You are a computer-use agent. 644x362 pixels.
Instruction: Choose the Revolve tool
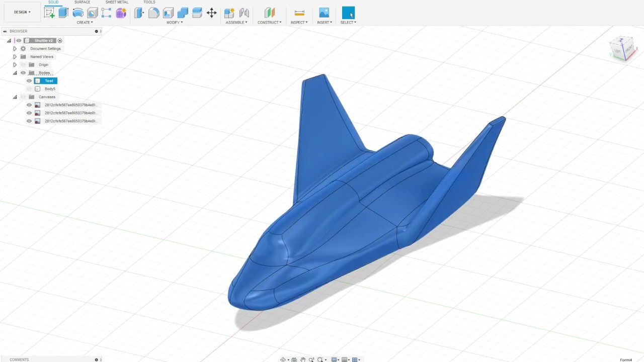tap(78, 13)
